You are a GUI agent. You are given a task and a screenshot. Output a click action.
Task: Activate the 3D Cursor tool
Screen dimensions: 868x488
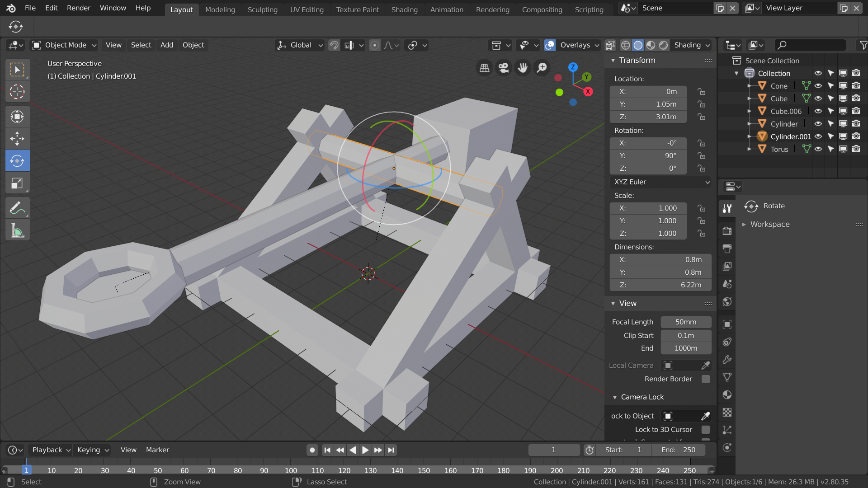[17, 92]
